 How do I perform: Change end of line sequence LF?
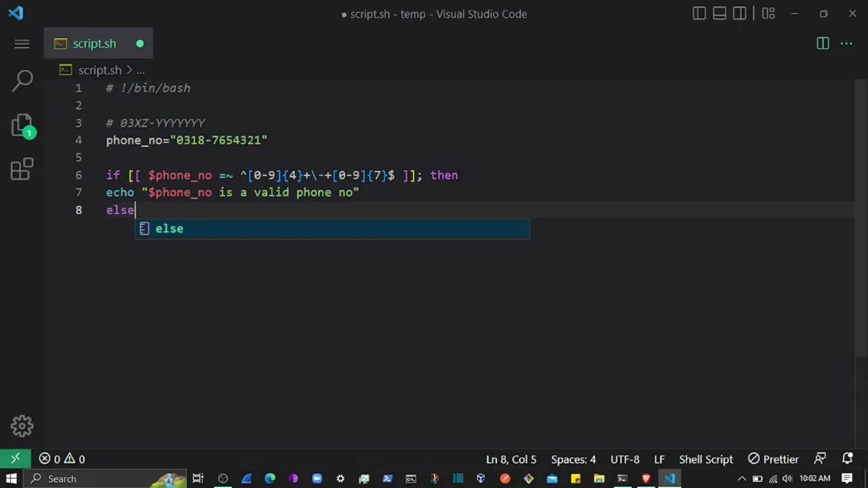(x=659, y=459)
